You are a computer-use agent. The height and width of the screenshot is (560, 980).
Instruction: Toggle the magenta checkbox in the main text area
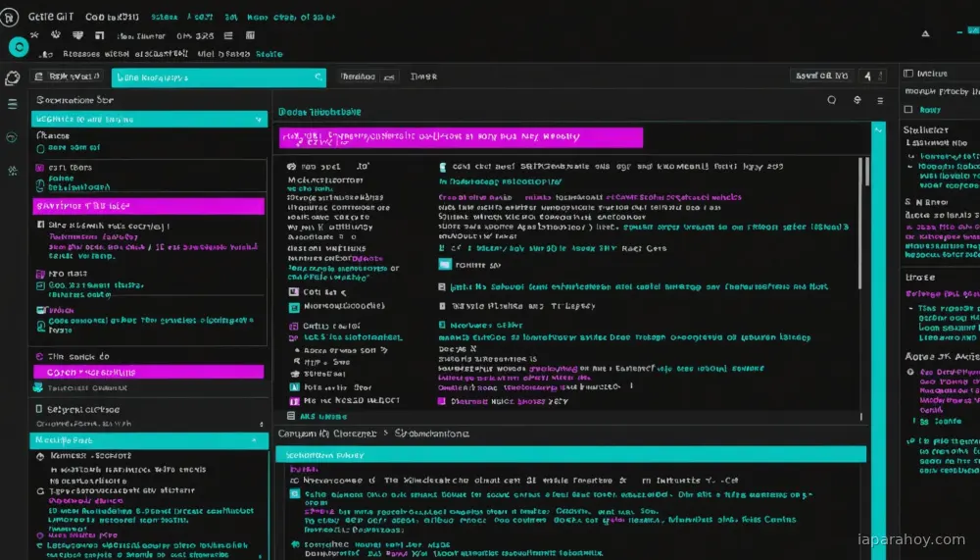pos(441,401)
